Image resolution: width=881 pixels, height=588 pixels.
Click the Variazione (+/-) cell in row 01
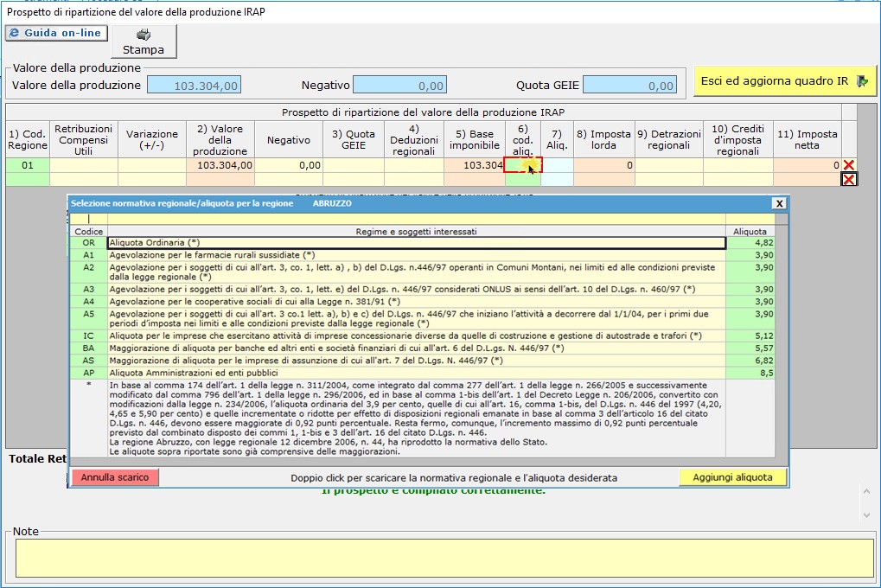152,165
